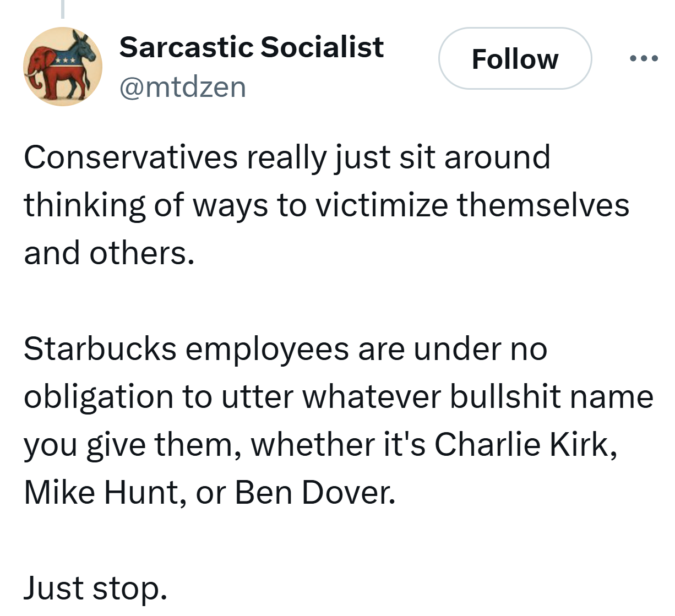The width and height of the screenshot is (675, 616).
Task: Click the name "Charlie Kirk," in the tweet
Action: tap(525, 444)
